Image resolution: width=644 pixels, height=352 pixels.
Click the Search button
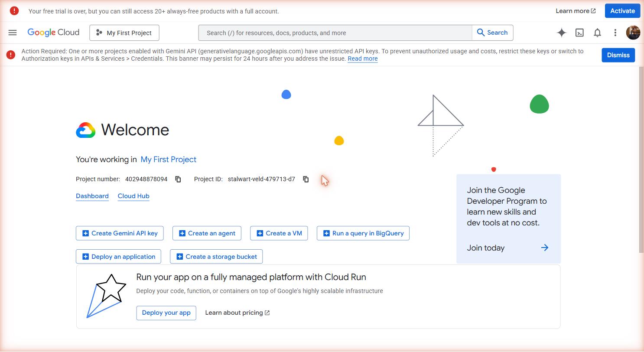point(492,33)
